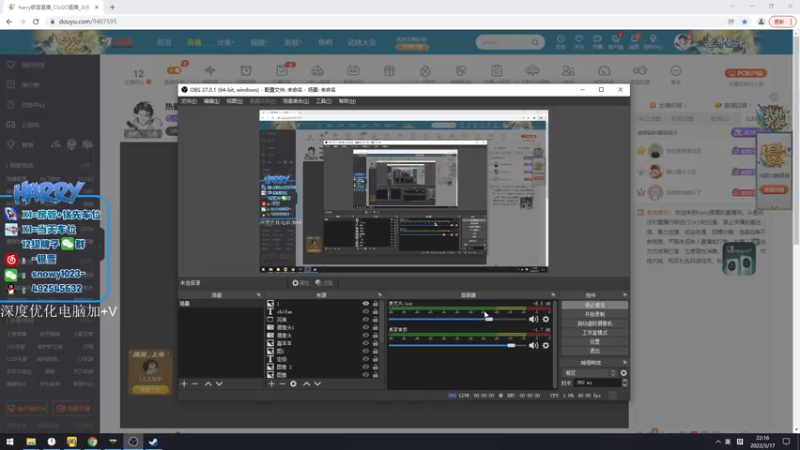
Task: Adjust the 麦克风/Aux volume slider handle
Action: (x=489, y=319)
